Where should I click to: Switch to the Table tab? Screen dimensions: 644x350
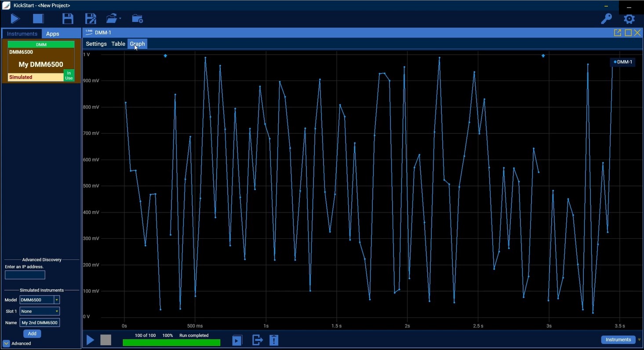[x=118, y=44]
